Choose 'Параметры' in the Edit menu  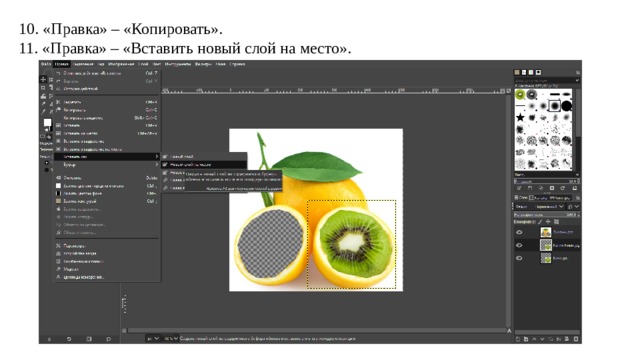coord(107,246)
